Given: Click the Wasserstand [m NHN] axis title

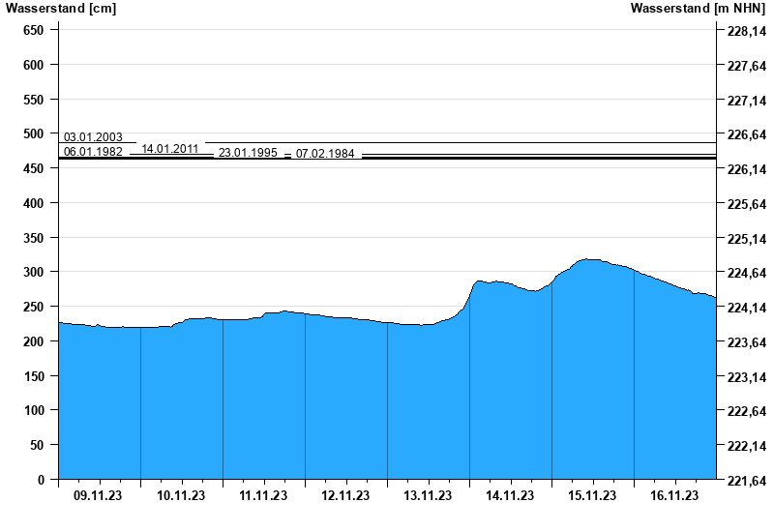Looking at the screenshot, I should (698, 9).
